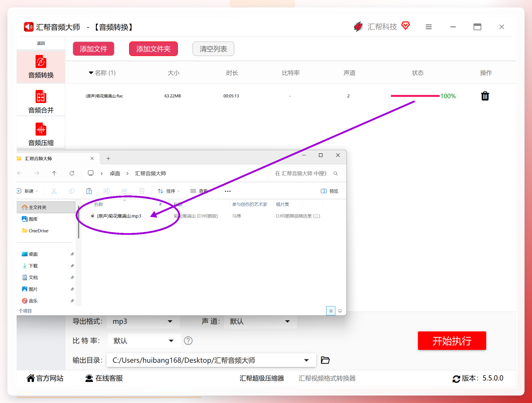This screenshot has width=532, height=403.
Task: Check version update 版本 5.5.0.0
Action: point(478,378)
